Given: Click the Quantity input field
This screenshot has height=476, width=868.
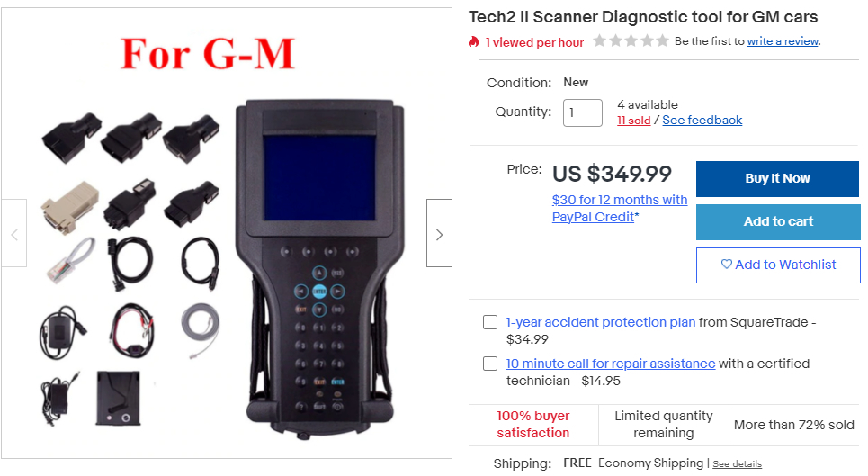Looking at the screenshot, I should click(x=582, y=112).
